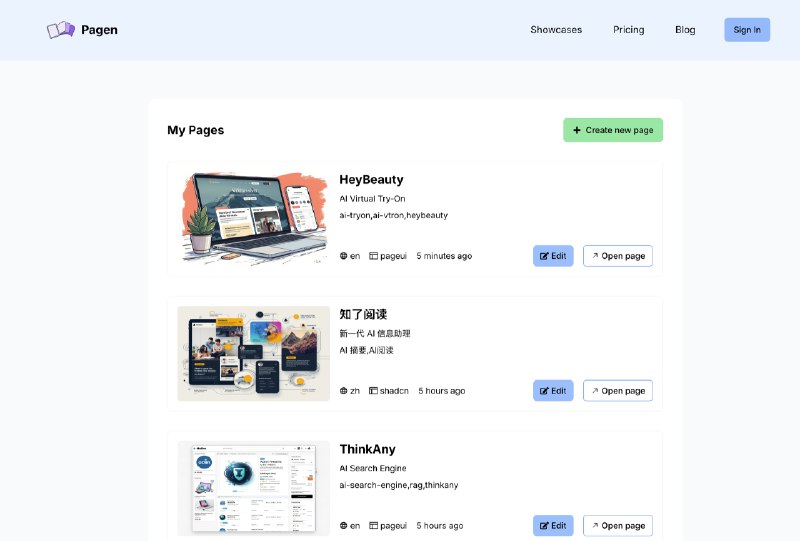Edit the ThinkAny page
800x541 pixels.
(553, 525)
